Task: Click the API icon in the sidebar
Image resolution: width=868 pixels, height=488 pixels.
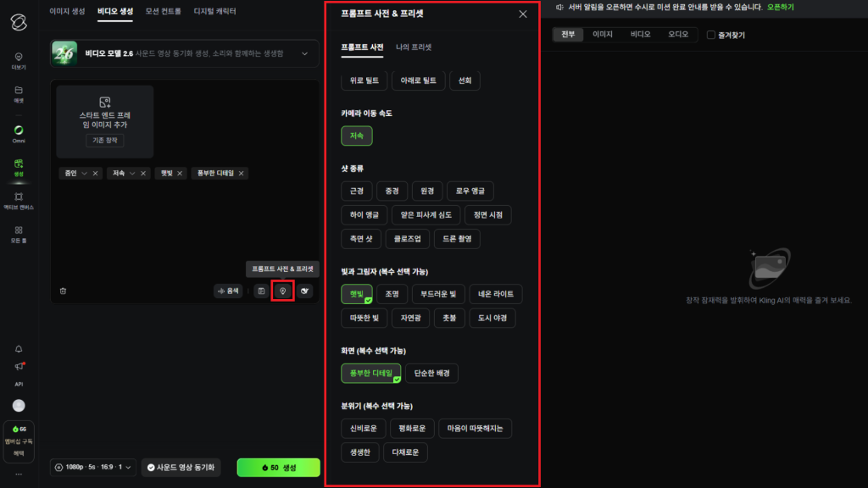Action: pyautogui.click(x=19, y=384)
